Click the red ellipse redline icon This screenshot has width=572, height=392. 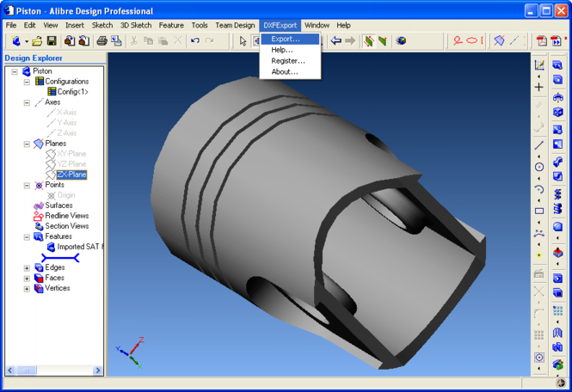point(471,40)
